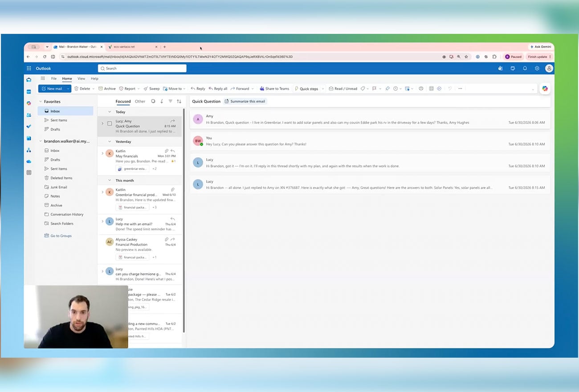Open the Copilot icon at the toolbar's right end
Image resolution: width=579 pixels, height=392 pixels.
[545, 89]
